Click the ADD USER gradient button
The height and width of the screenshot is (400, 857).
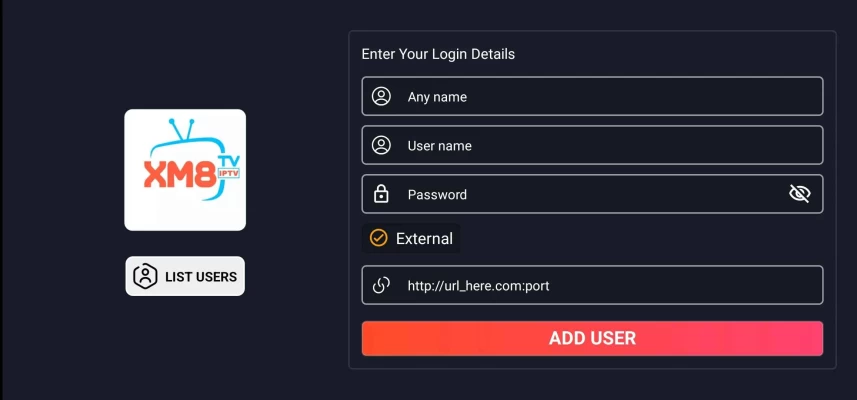click(592, 338)
